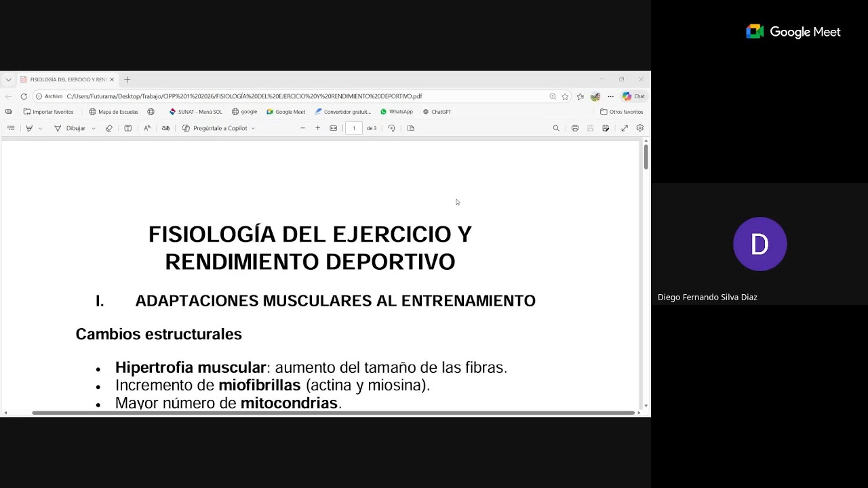
Task: Open the WhatsApp bookmark
Action: pyautogui.click(x=396, y=112)
